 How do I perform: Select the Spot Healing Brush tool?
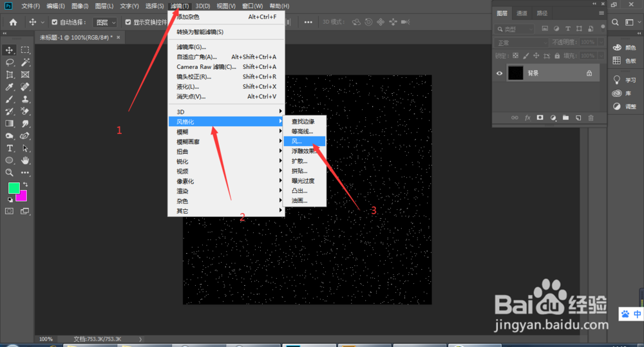click(25, 87)
